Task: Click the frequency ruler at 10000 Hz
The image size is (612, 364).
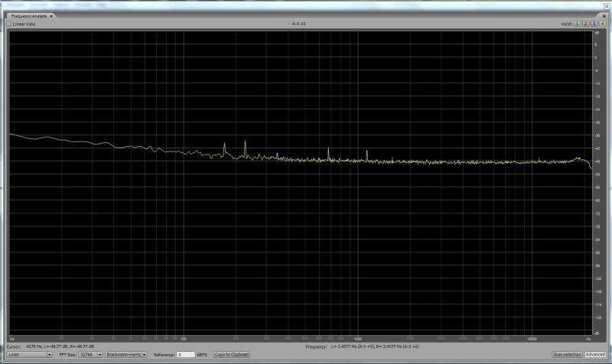Action: (532, 337)
